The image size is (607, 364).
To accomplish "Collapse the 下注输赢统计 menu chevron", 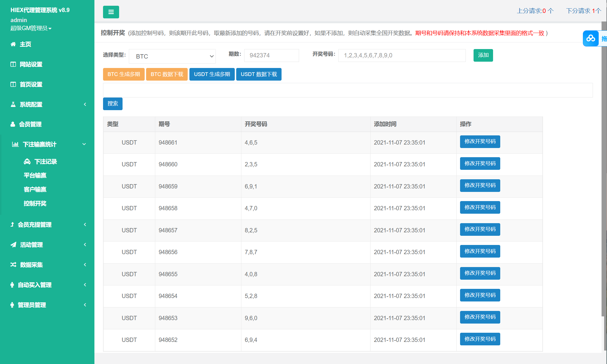I will pos(84,144).
